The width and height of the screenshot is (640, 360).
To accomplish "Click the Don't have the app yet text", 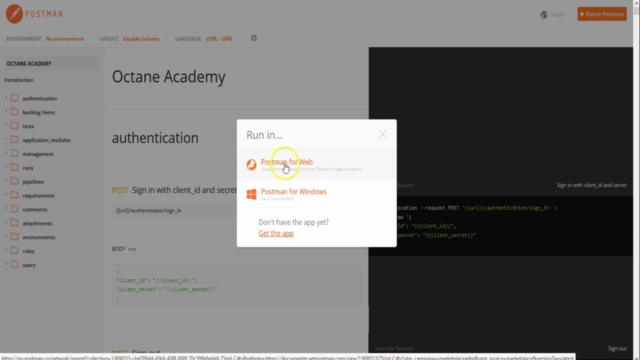I will [293, 222].
